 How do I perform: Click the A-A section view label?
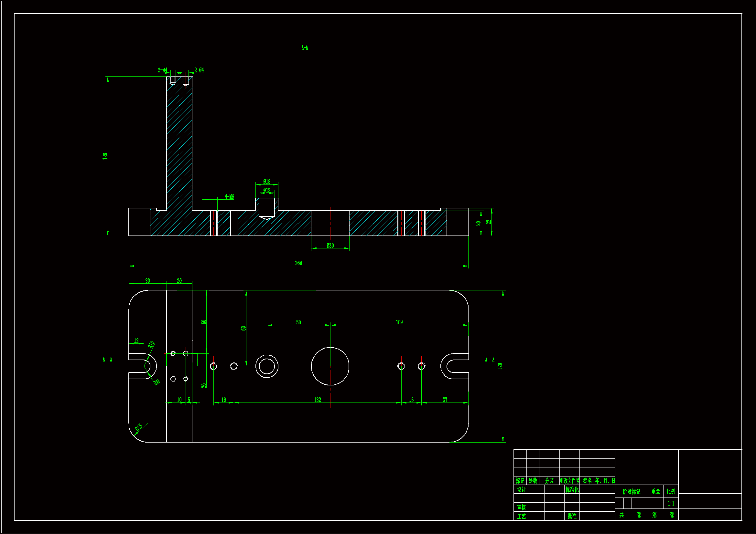coord(305,48)
